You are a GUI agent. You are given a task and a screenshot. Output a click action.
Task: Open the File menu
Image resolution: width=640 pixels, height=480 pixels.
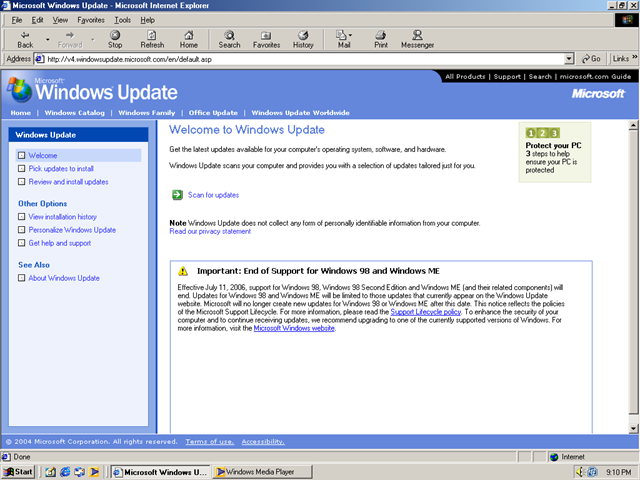pos(17,20)
